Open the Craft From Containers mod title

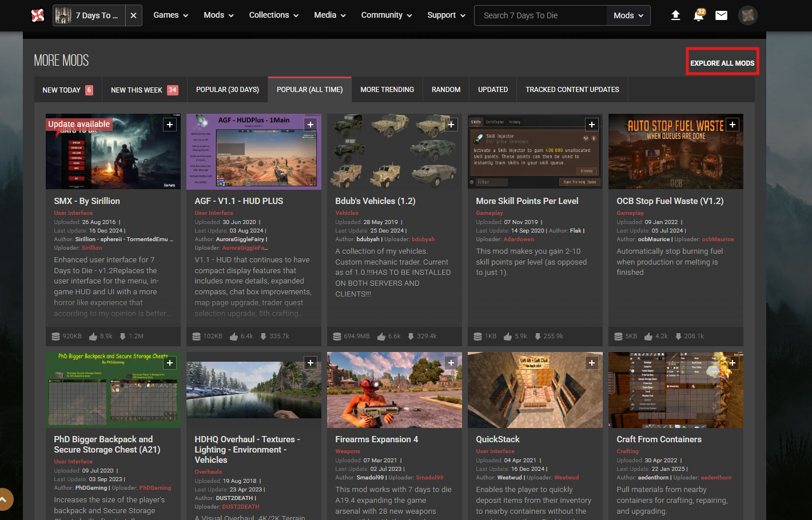[659, 439]
